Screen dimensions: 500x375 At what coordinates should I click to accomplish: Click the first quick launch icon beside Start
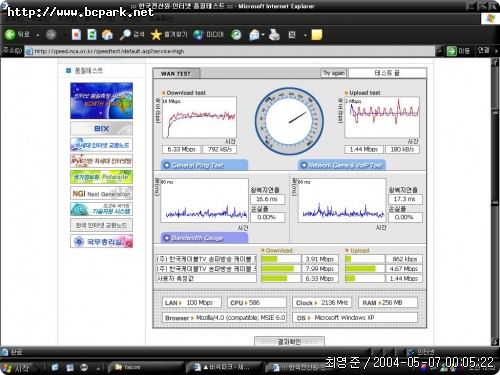[55, 367]
